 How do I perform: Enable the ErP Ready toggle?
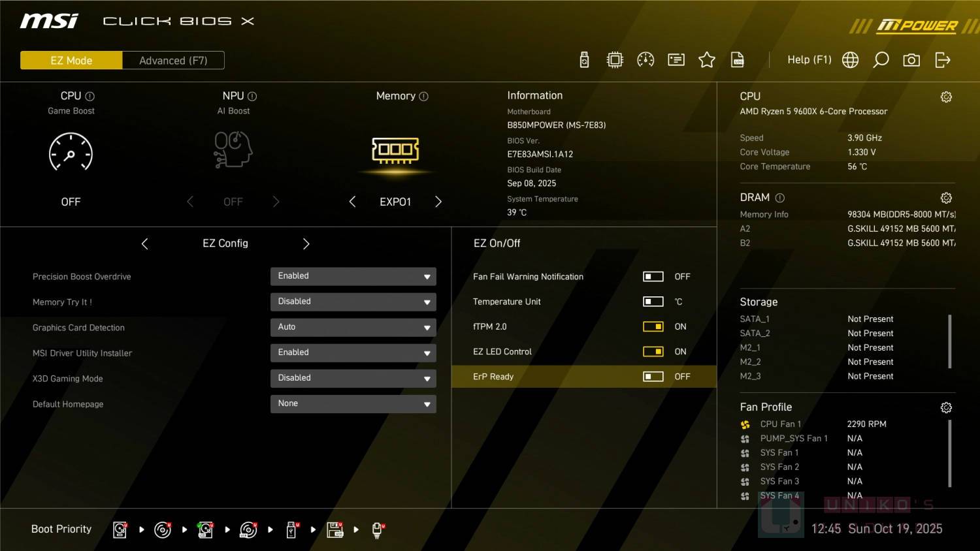click(x=653, y=376)
